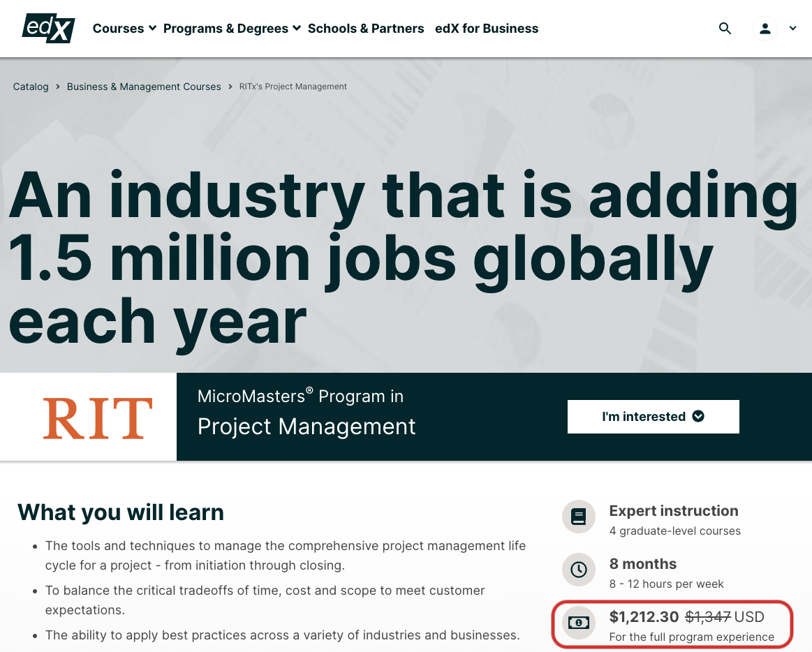
Task: Open the edX for Business menu item
Action: 487,28
